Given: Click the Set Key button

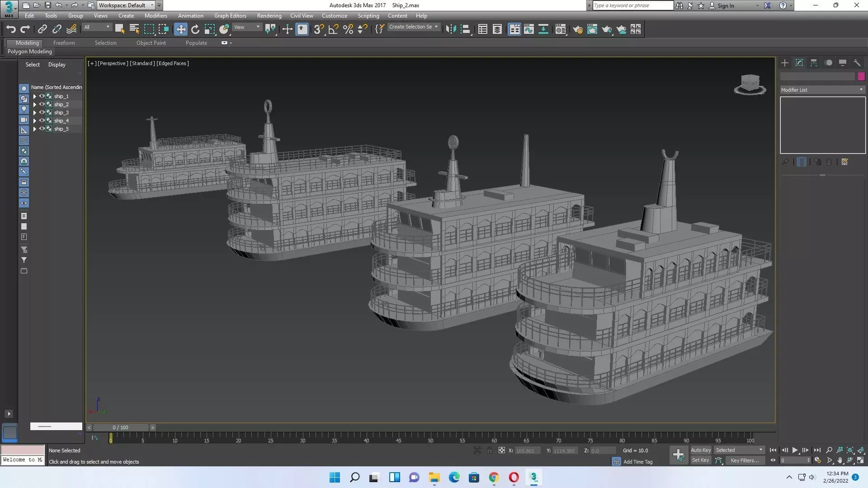Looking at the screenshot, I should 701,460.
